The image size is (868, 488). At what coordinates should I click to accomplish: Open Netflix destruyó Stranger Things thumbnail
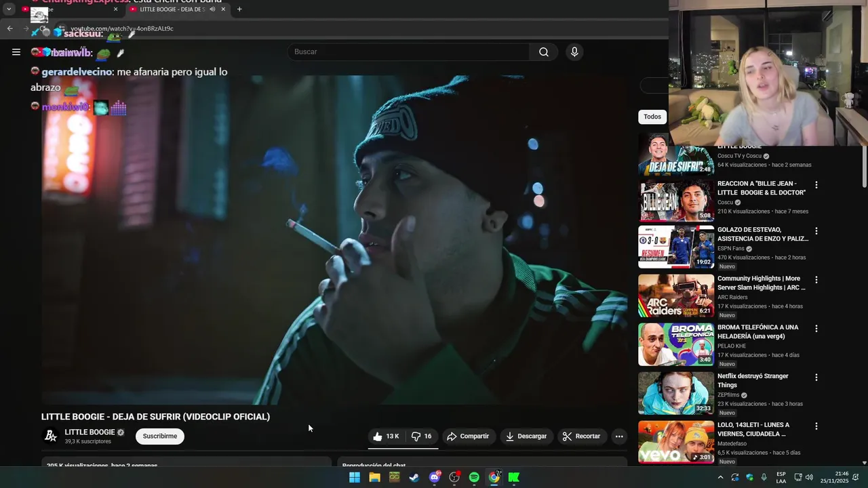click(x=676, y=393)
